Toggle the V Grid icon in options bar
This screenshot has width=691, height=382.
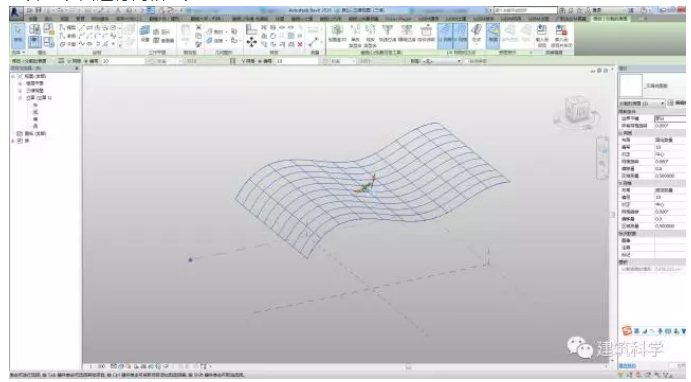pos(232,61)
